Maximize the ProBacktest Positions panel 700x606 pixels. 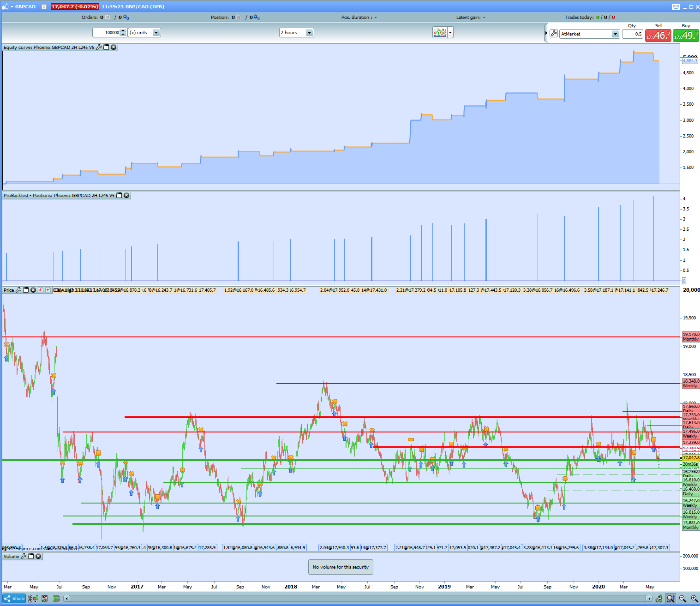pos(119,195)
